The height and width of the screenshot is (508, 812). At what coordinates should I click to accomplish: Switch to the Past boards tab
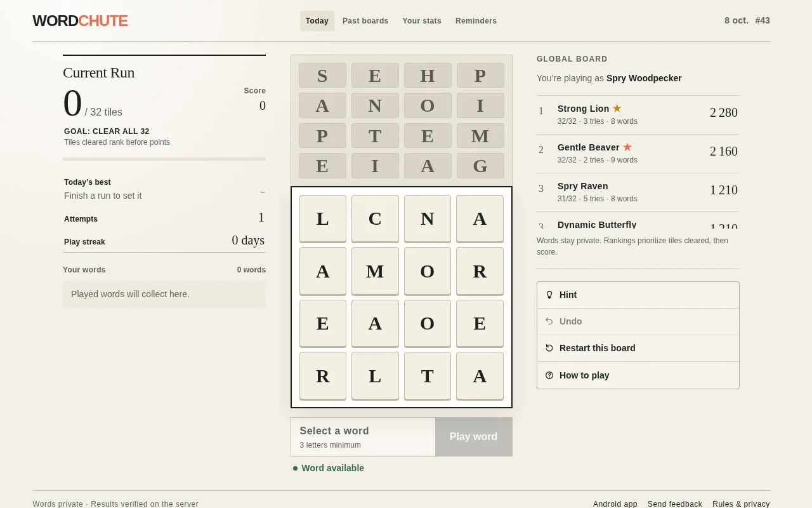(x=365, y=21)
